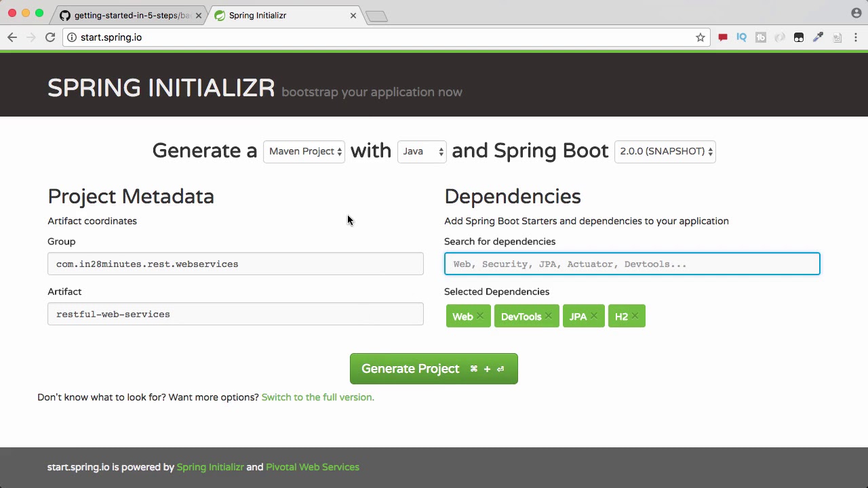
Task: Click 'bootstrap your application now' tagline
Action: pos(372,92)
